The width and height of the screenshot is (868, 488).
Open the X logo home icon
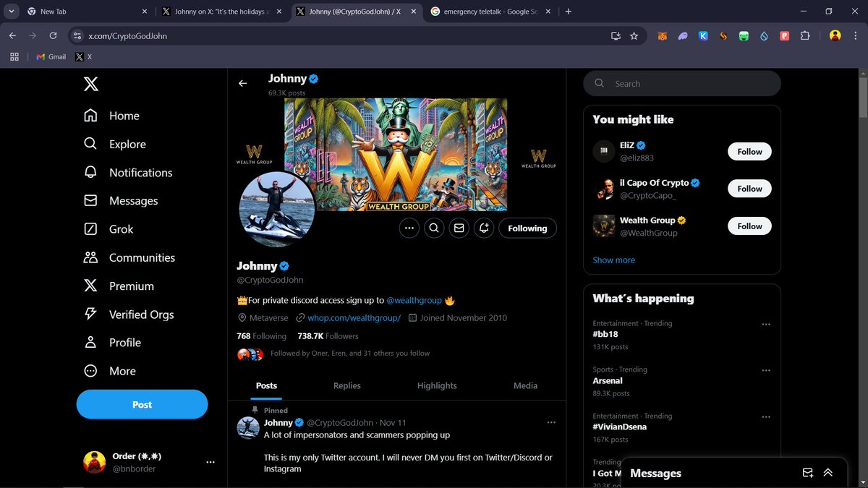pyautogui.click(x=90, y=85)
